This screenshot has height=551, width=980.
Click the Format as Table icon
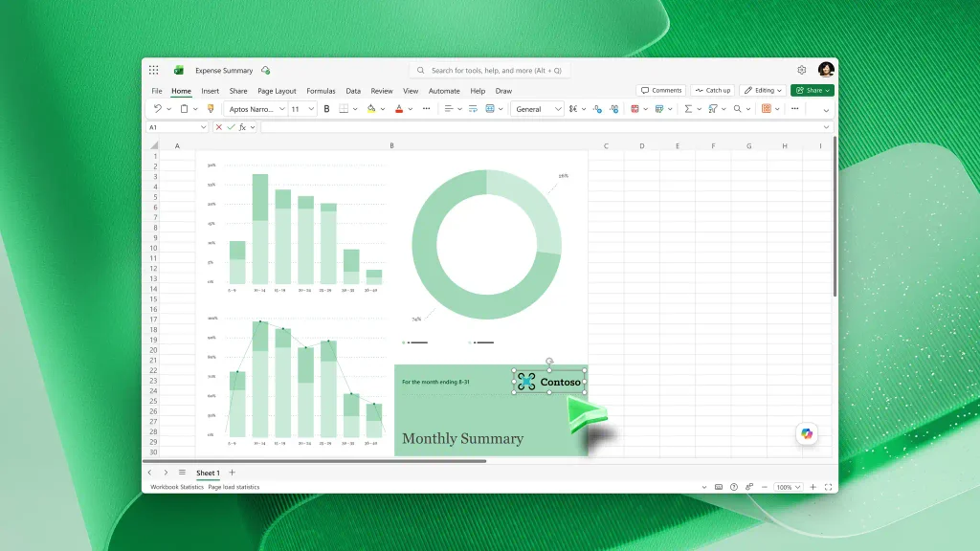click(x=659, y=109)
